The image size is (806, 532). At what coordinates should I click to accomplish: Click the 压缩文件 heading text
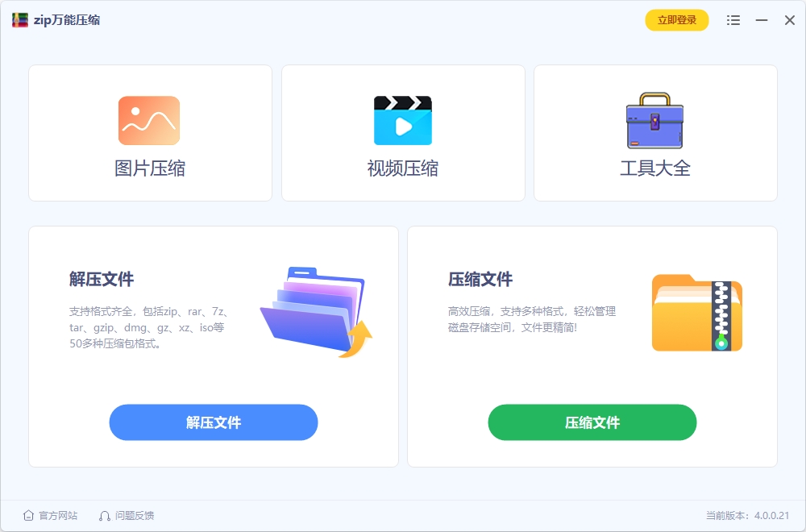[480, 279]
